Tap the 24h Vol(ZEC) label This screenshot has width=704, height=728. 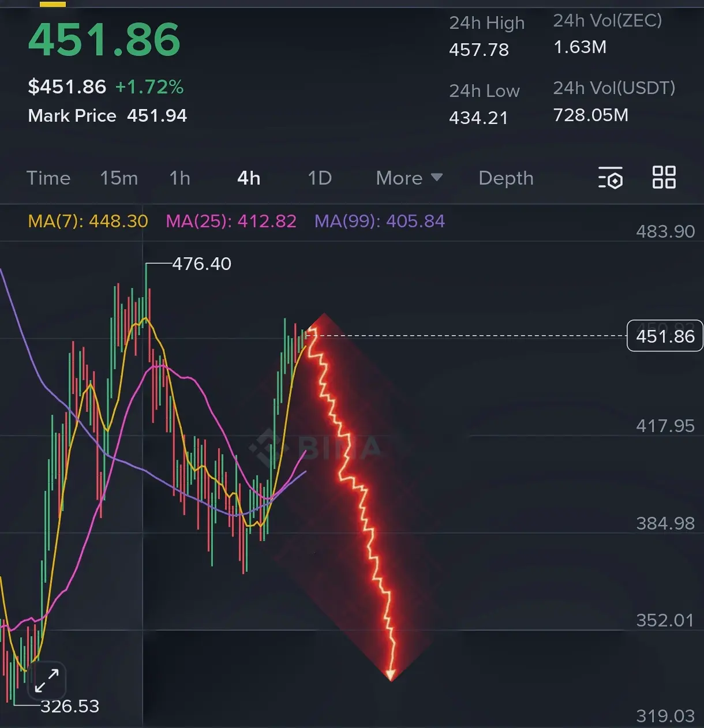coord(608,21)
